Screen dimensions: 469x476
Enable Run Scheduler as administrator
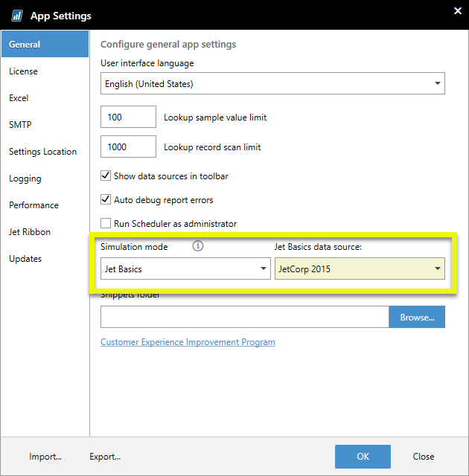[106, 223]
